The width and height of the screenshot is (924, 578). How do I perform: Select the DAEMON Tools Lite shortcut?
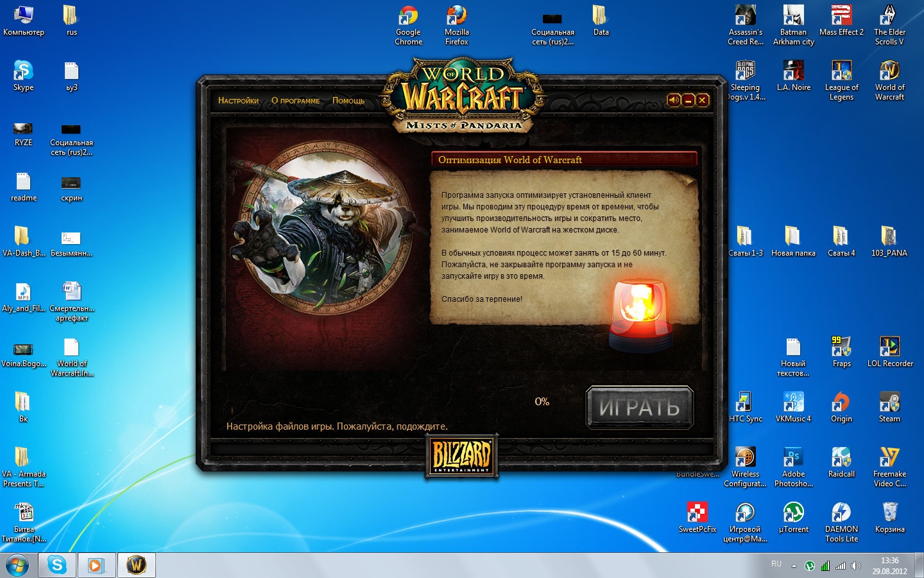841,523
